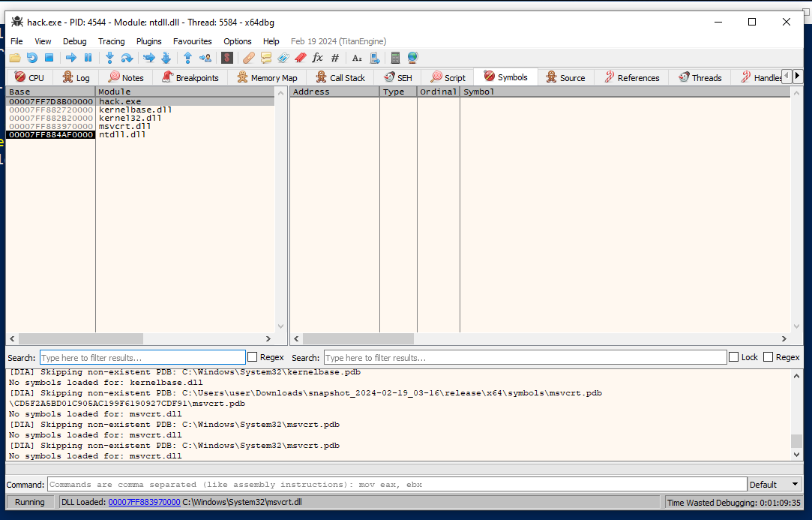Click the Run to User Code icon

205,58
